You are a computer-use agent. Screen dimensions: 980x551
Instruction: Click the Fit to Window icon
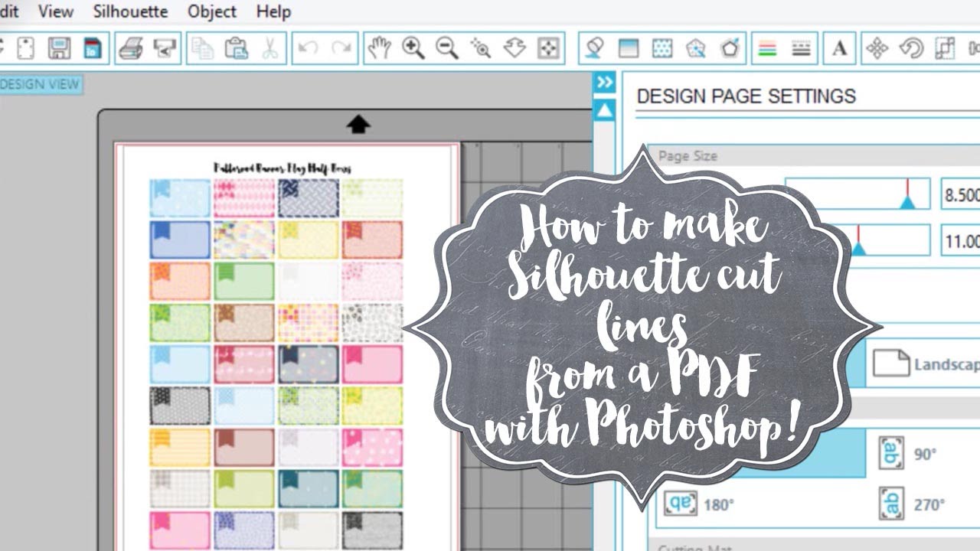pyautogui.click(x=548, y=48)
